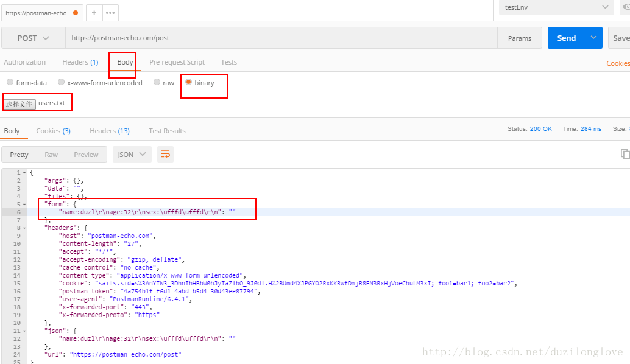Click the "x-forwarded-port": "443" line
This screenshot has height=364, width=630.
point(105,307)
